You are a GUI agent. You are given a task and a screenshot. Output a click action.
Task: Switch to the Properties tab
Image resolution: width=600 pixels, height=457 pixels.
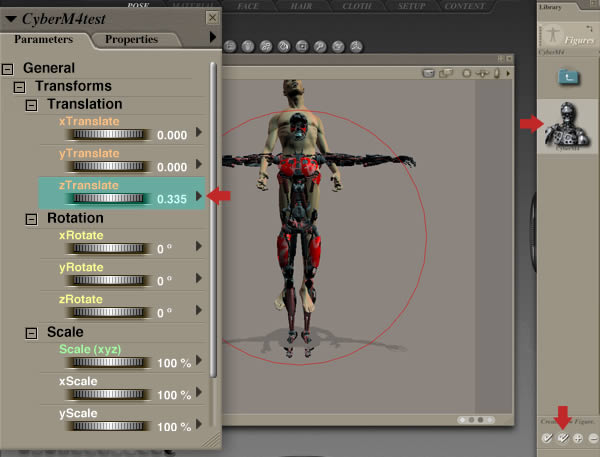[x=131, y=39]
